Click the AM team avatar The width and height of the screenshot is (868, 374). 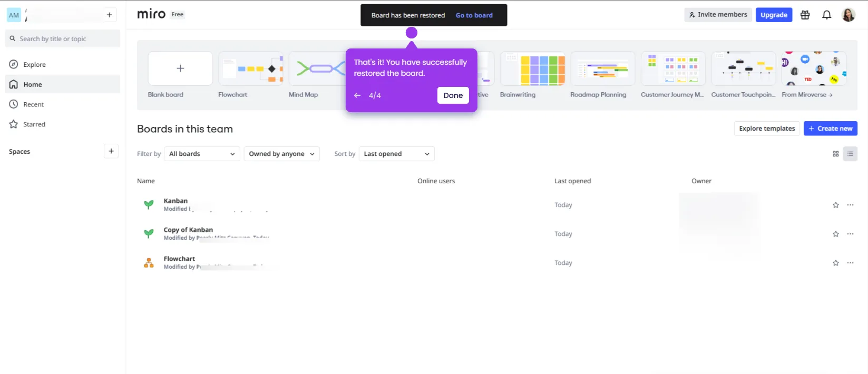click(x=14, y=15)
